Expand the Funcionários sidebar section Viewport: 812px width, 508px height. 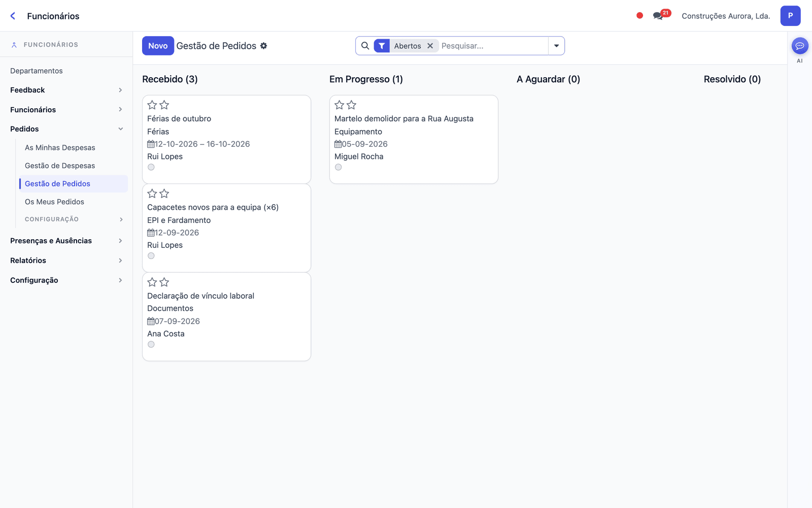point(66,110)
